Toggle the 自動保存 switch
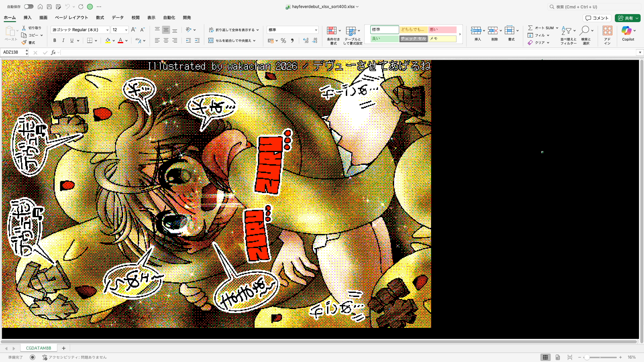 point(29,6)
